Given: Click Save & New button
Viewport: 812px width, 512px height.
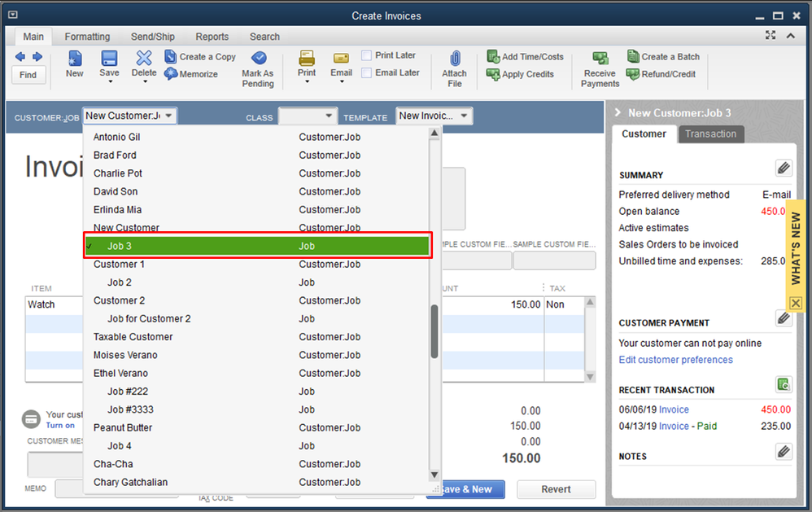Looking at the screenshot, I should pyautogui.click(x=465, y=489).
